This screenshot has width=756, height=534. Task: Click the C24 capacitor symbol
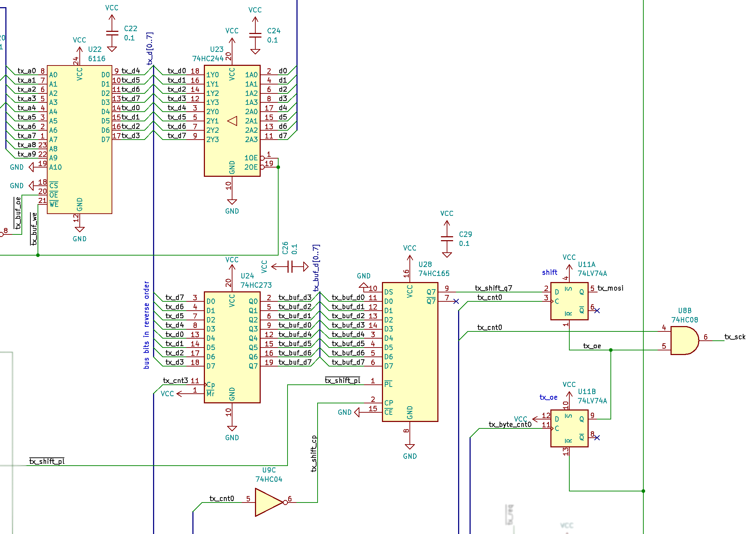tap(255, 35)
